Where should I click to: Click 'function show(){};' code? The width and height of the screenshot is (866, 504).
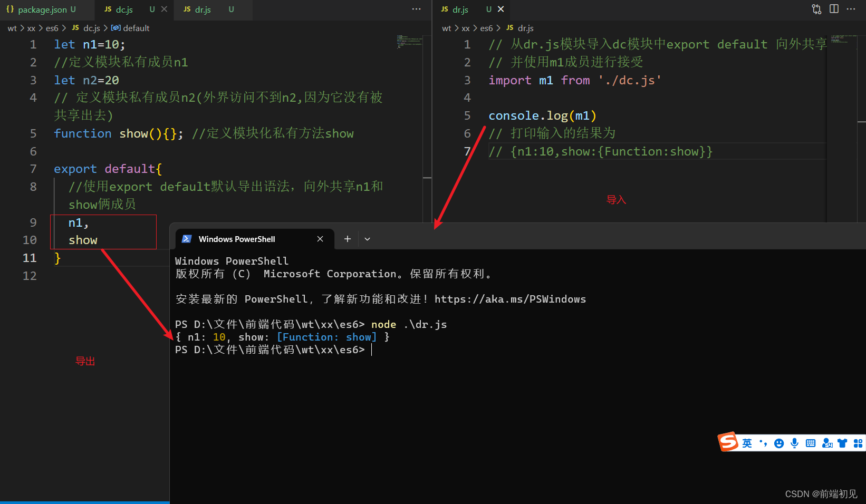[x=119, y=133]
